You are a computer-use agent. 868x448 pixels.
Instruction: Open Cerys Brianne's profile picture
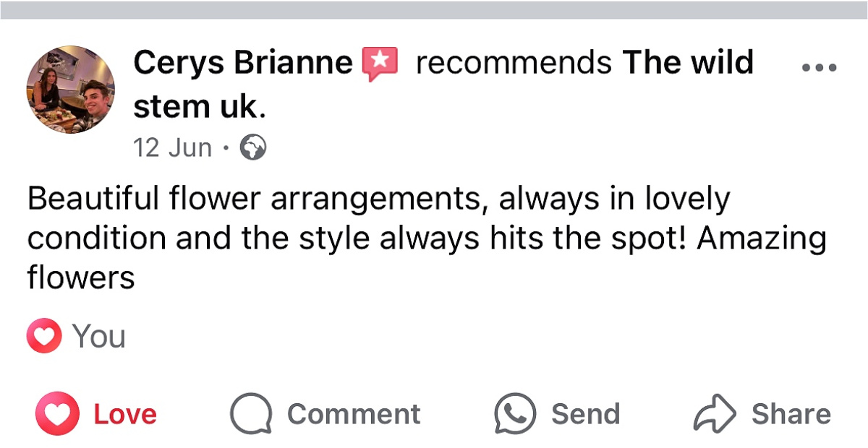tap(71, 90)
